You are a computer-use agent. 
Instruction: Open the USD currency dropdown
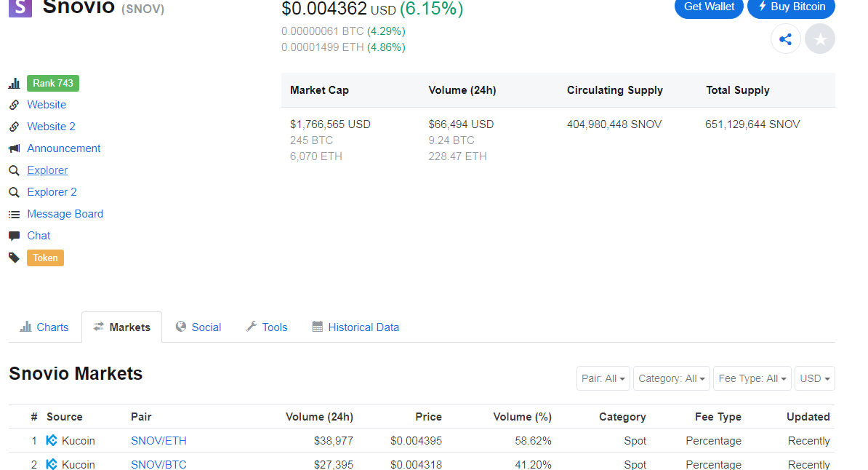(815, 378)
